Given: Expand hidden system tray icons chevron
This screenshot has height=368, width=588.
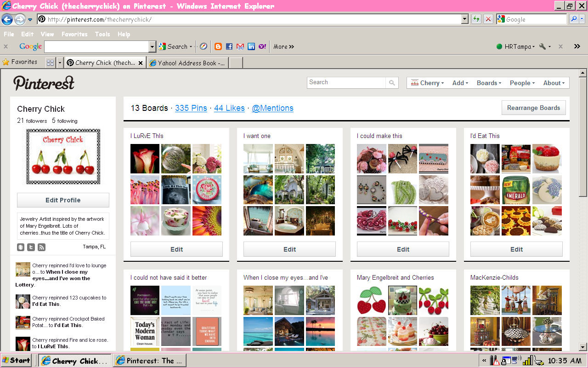Looking at the screenshot, I should pos(484,361).
